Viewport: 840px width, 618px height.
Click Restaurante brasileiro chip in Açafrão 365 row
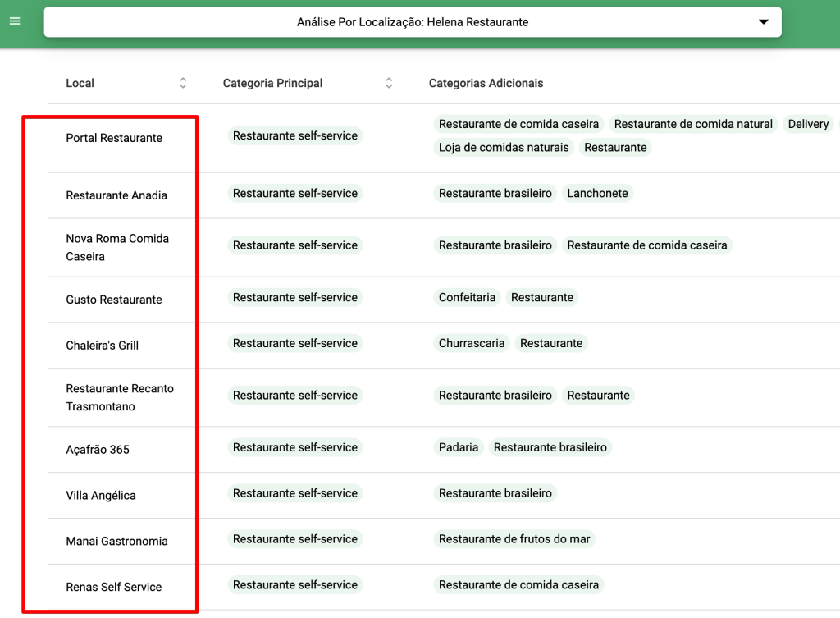click(550, 447)
